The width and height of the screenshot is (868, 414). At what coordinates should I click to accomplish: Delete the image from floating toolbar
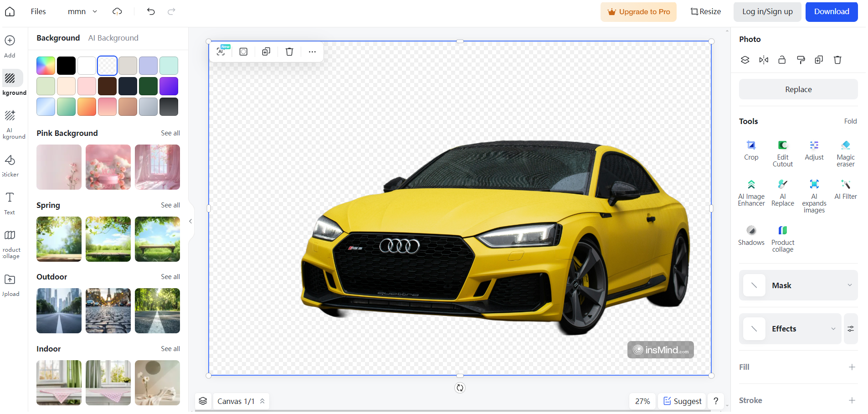point(289,52)
